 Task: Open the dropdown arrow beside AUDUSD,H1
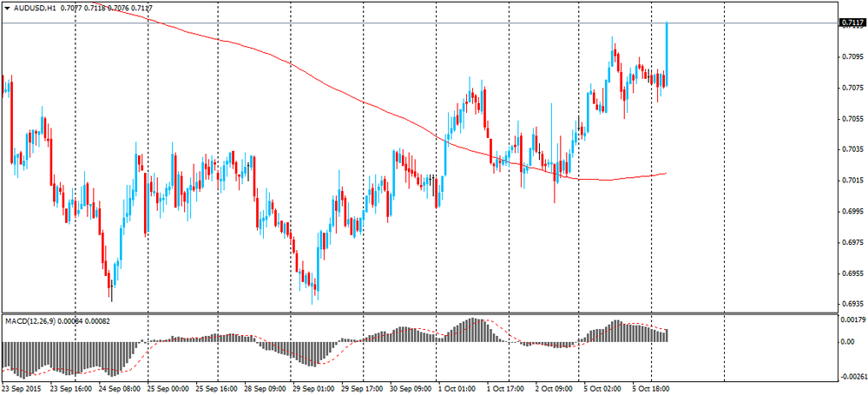[x=7, y=8]
